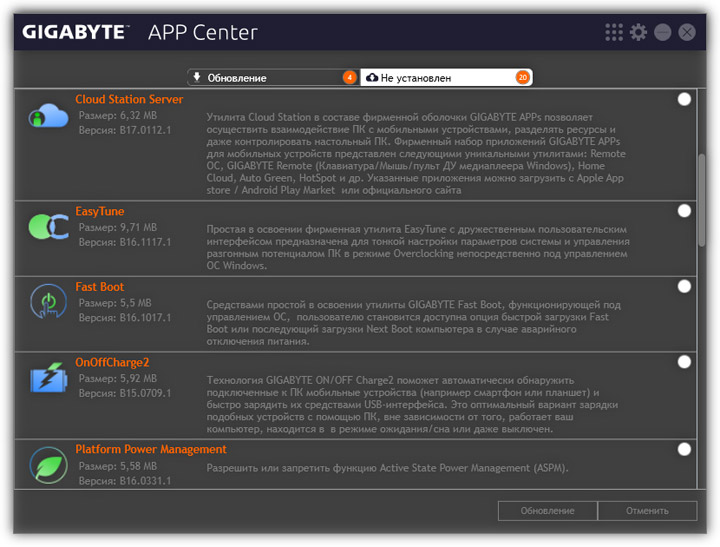The image size is (720, 547).
Task: Switch to the Обновление tab
Action: pos(273,78)
